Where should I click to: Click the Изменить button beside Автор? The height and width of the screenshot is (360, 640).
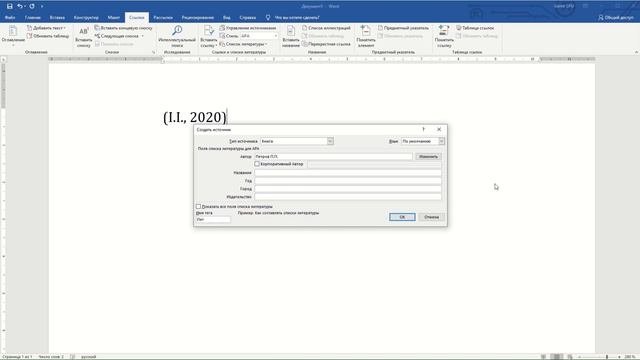click(x=428, y=156)
